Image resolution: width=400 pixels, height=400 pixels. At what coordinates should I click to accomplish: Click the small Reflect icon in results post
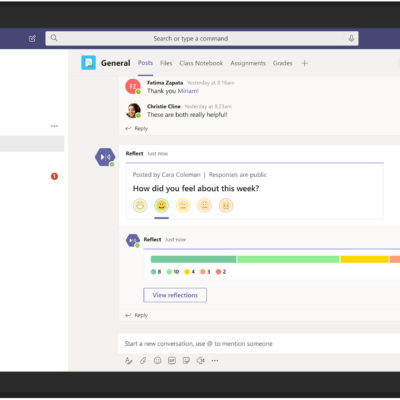(x=133, y=240)
